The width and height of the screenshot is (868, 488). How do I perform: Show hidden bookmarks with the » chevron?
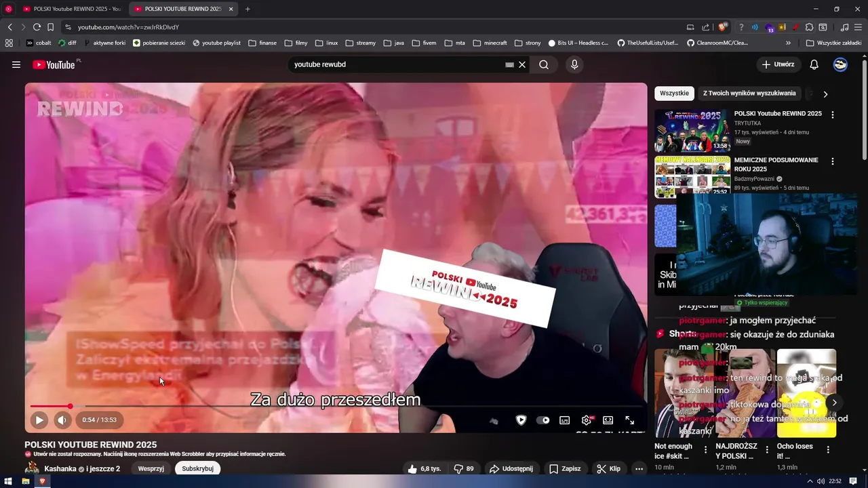coord(789,43)
